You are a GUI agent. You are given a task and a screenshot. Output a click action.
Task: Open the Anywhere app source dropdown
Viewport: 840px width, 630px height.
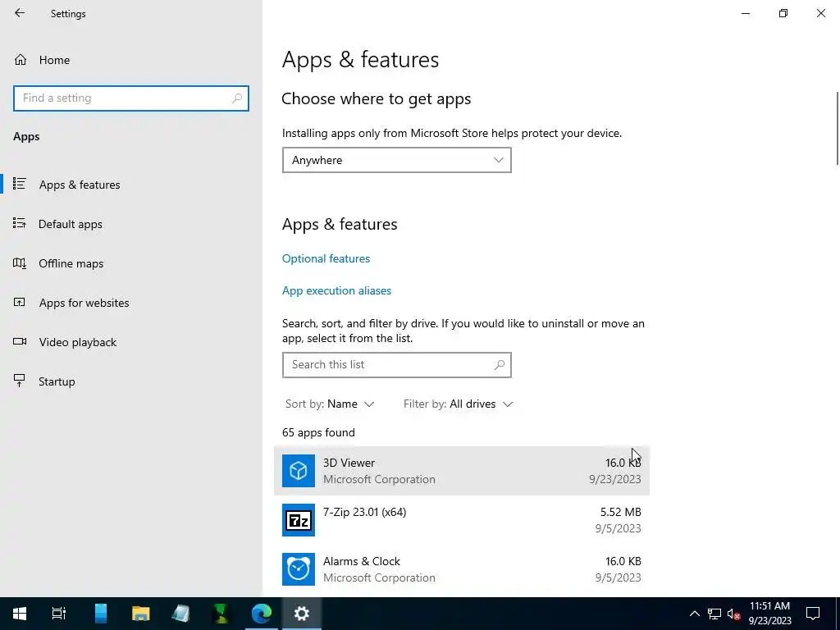tap(396, 160)
